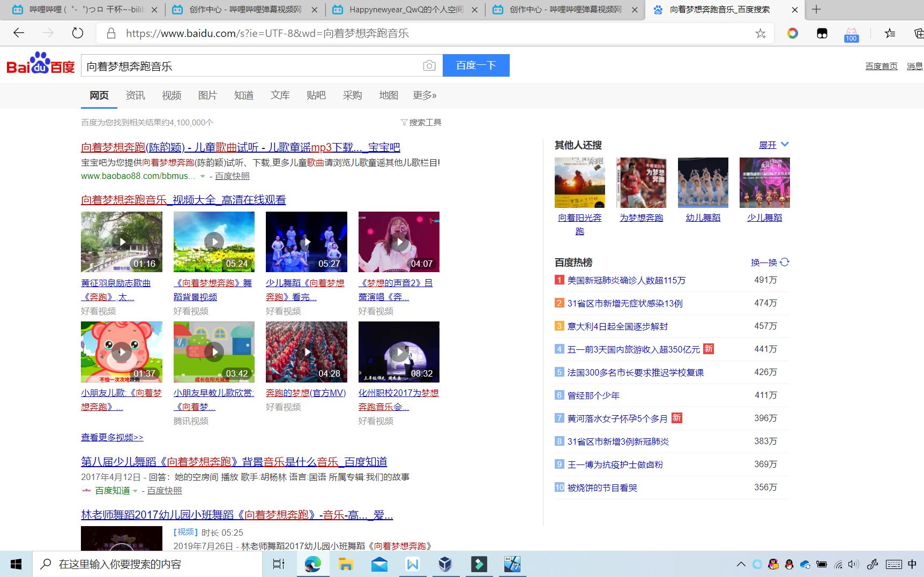The height and width of the screenshot is (577, 924).
Task: Play the 01:37 小朋友儿歌 bear thumbnail
Action: pos(122,352)
